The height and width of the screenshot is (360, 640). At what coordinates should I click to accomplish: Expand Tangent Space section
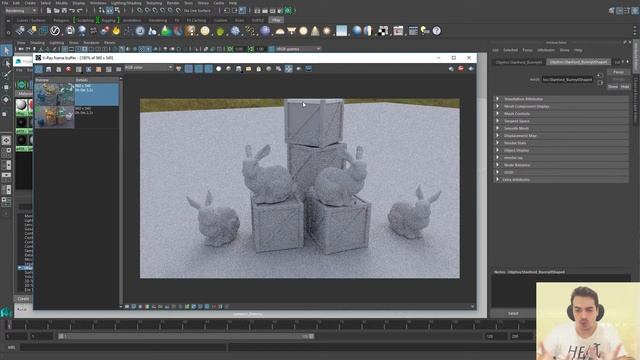click(561, 121)
